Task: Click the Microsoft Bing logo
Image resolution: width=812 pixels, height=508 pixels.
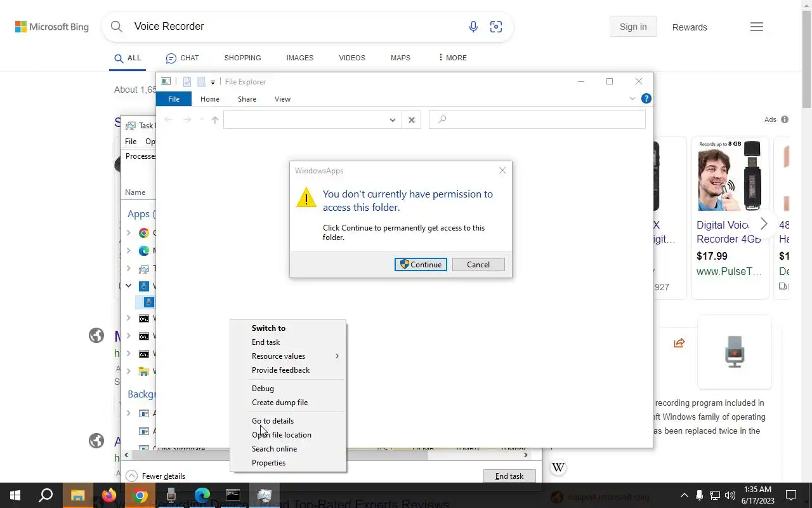Action: [x=52, y=27]
